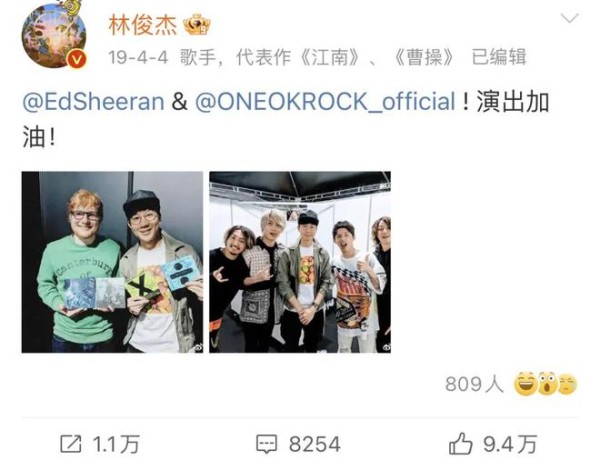Click the squinting emoji reaction
Viewport: 600px width, 470px height.
click(x=567, y=384)
